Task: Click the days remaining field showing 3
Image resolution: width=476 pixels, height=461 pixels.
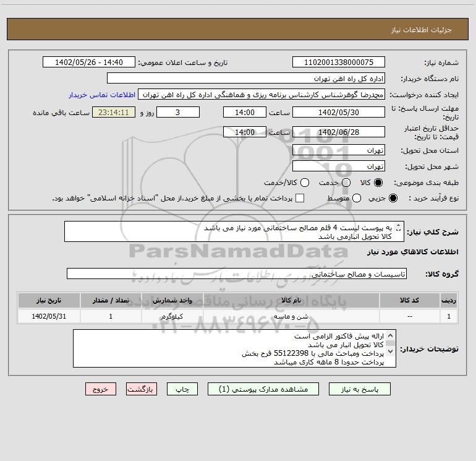Action: (x=178, y=112)
